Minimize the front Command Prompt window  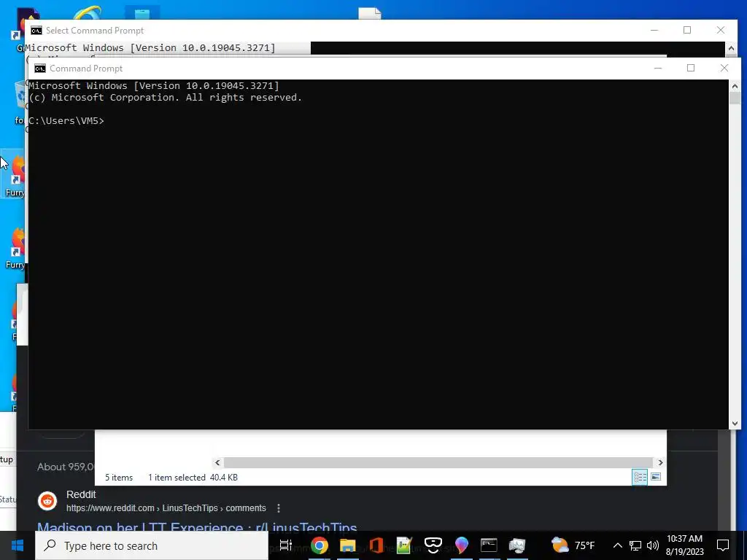(x=658, y=68)
